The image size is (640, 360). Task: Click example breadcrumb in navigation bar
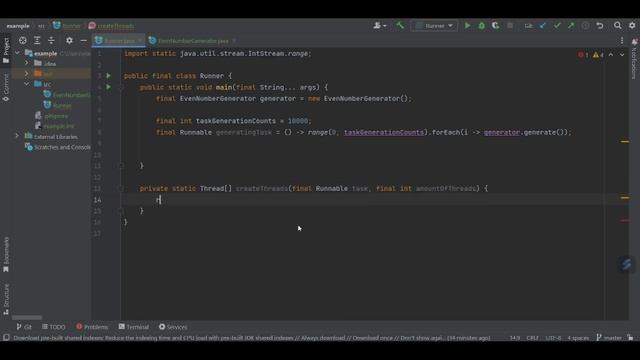(18, 26)
